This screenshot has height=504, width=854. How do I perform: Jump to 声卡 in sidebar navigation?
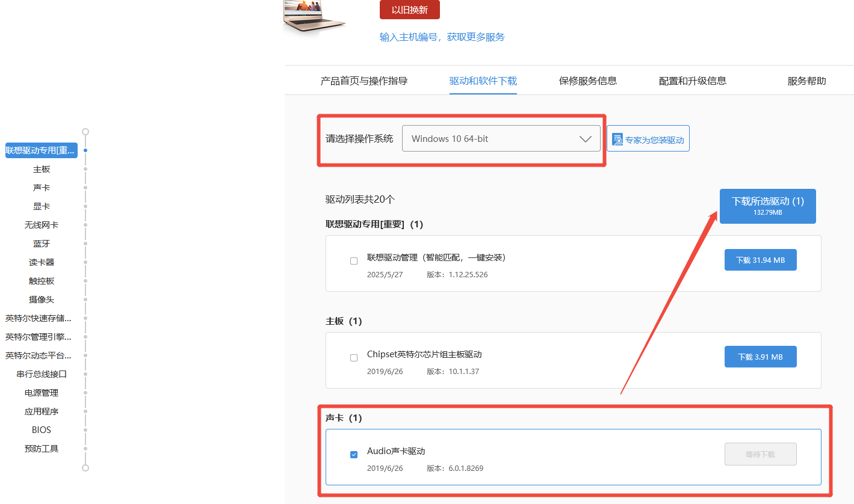click(x=42, y=188)
